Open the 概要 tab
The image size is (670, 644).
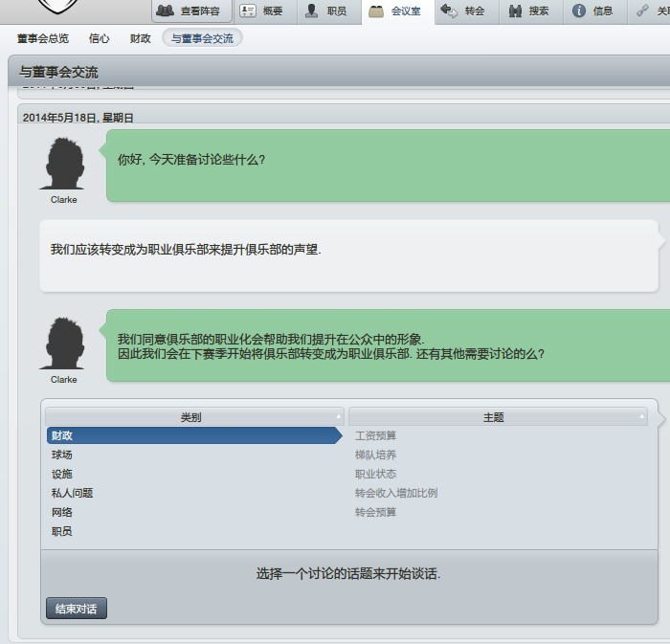click(x=265, y=11)
